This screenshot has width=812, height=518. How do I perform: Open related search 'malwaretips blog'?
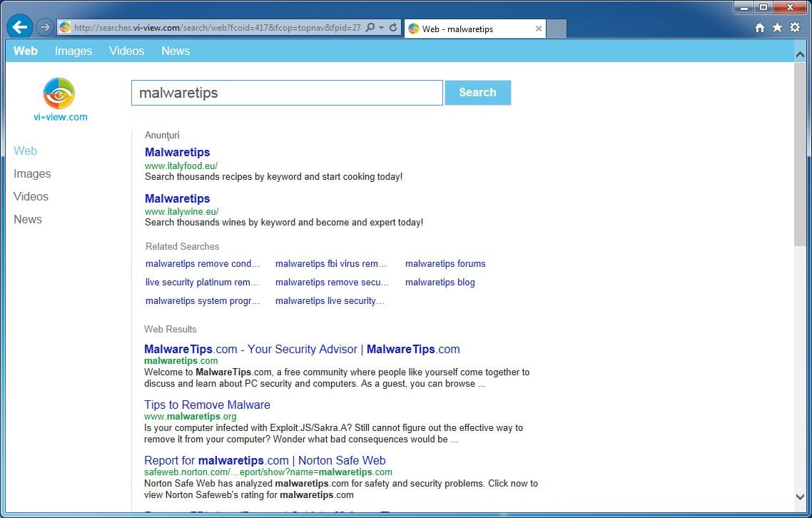tap(440, 283)
